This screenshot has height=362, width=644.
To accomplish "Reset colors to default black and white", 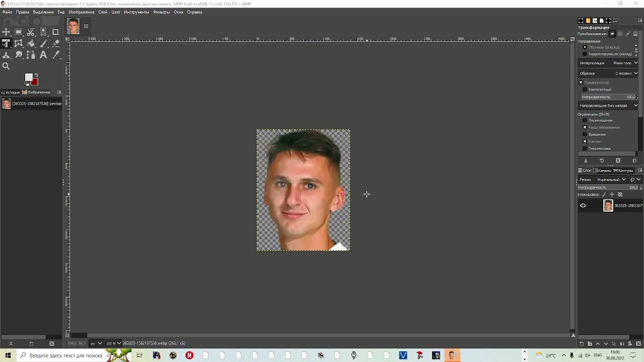I will point(27,84).
